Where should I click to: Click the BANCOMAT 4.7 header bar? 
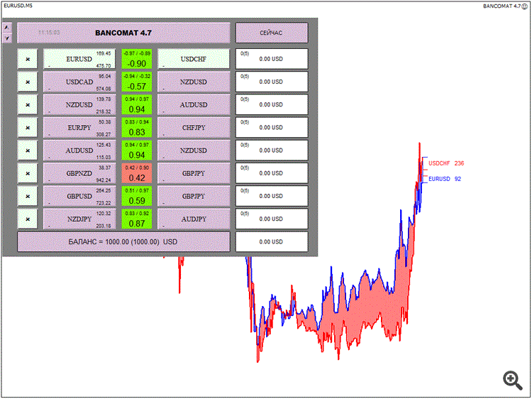(x=123, y=33)
